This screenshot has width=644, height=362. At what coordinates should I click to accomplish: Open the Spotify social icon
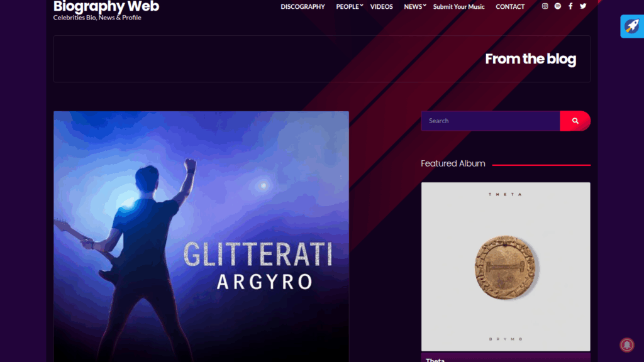coord(557,6)
